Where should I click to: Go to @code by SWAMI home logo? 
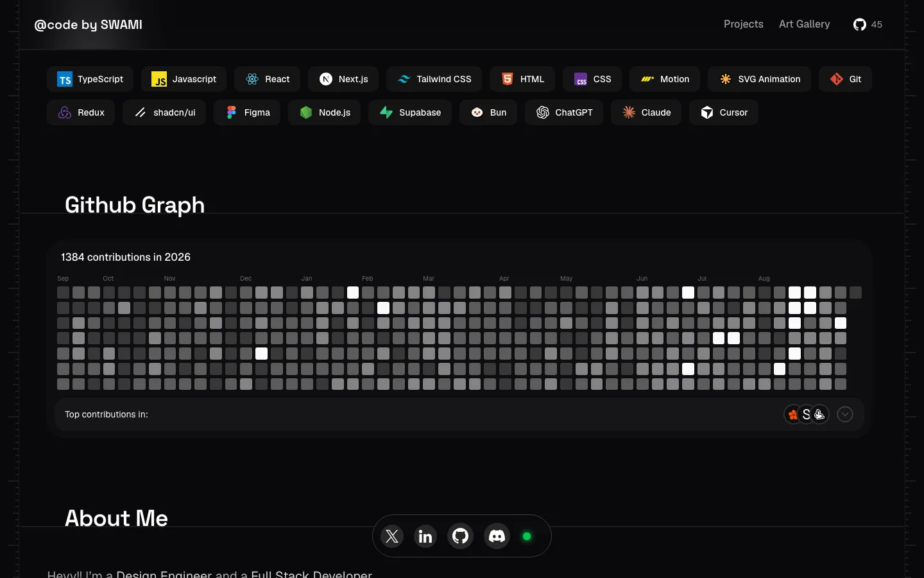[89, 24]
